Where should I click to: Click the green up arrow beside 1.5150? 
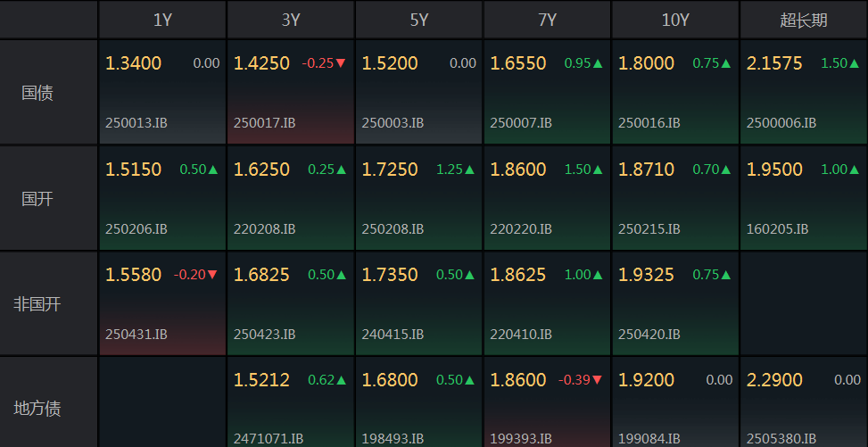click(x=212, y=170)
